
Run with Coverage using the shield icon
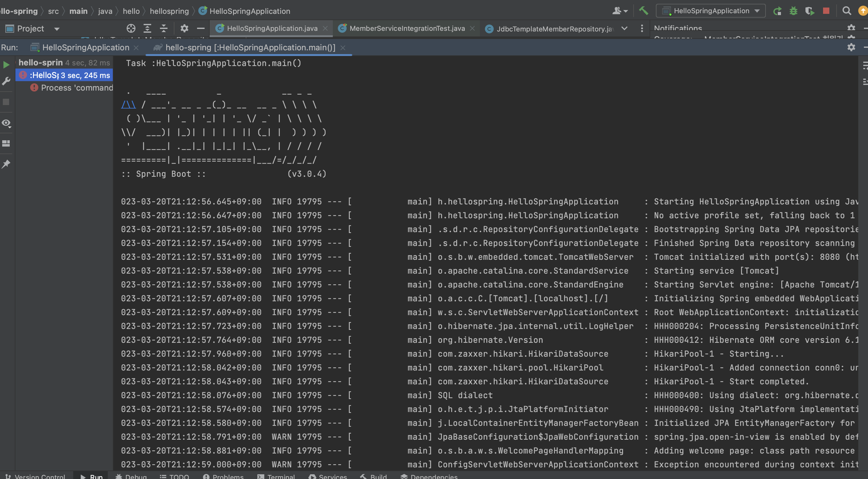tap(809, 11)
